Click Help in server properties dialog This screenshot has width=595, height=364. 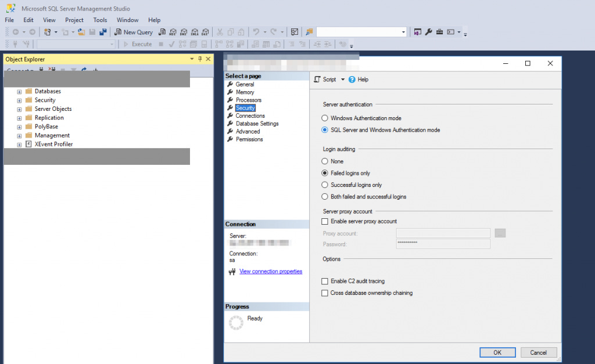[359, 80]
